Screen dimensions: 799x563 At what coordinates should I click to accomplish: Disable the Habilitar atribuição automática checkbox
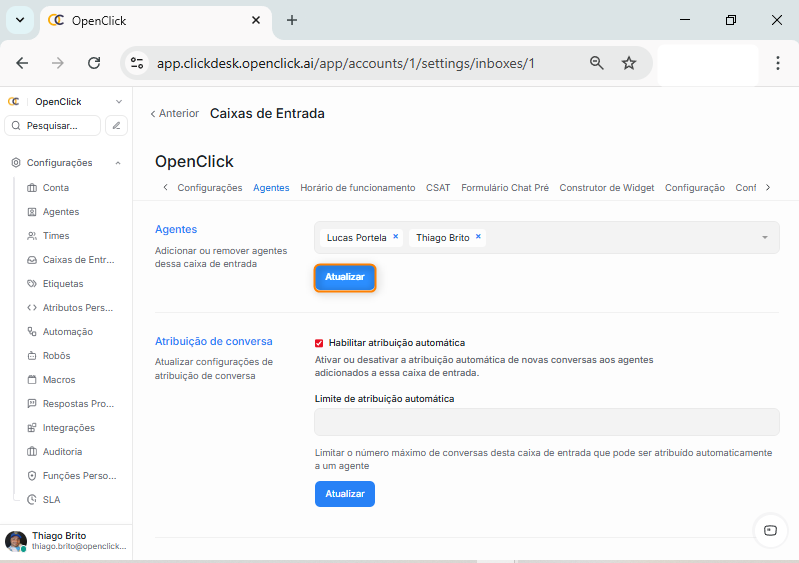(319, 343)
